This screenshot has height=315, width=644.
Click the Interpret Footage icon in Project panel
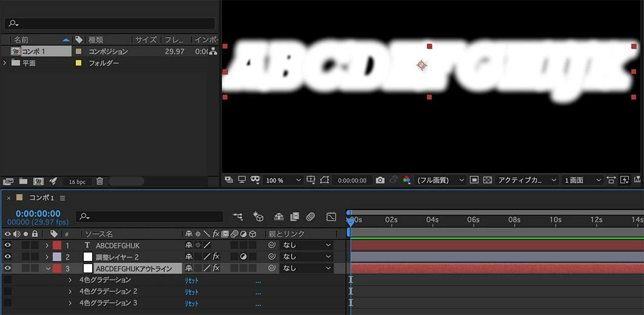(8, 181)
